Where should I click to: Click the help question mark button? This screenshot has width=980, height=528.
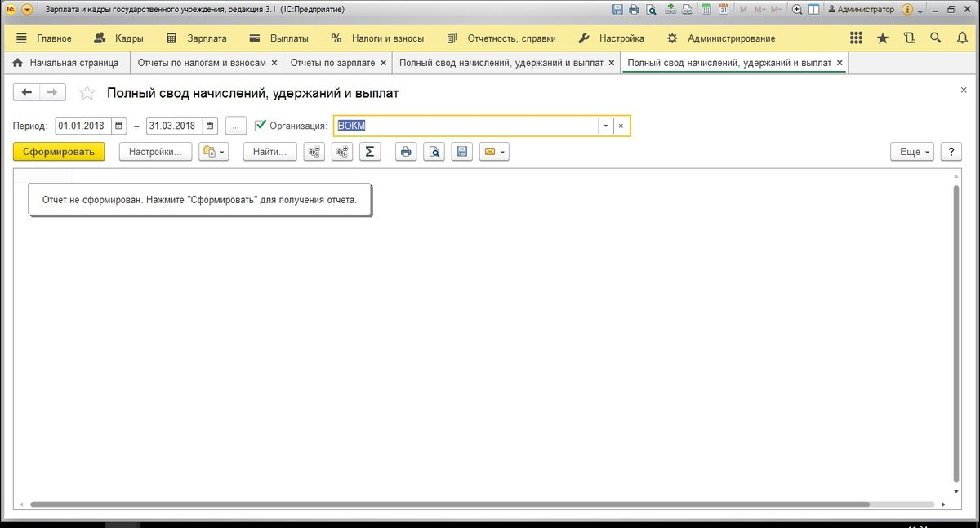click(951, 152)
